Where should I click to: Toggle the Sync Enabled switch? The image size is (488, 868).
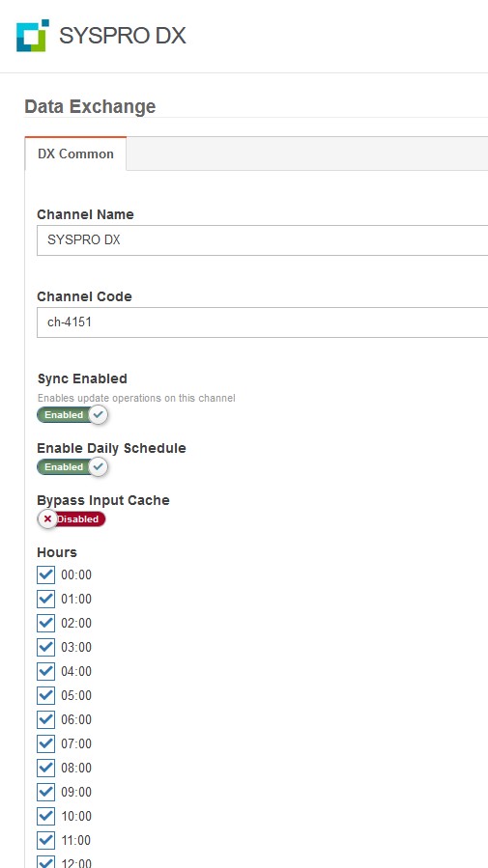[72, 414]
